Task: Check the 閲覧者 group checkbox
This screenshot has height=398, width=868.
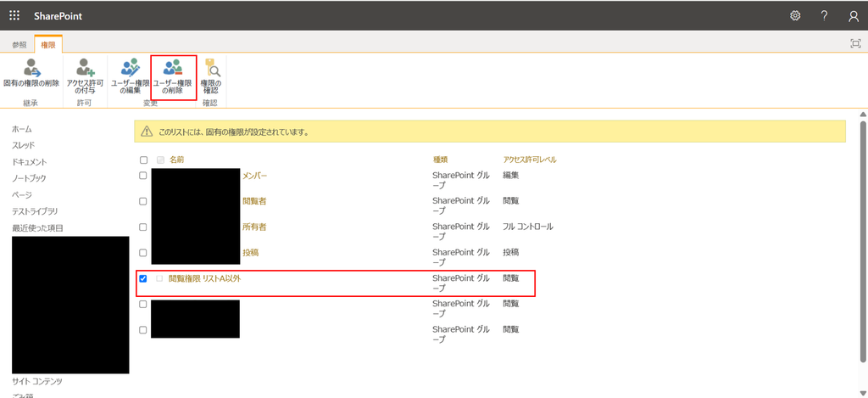Action: point(142,201)
